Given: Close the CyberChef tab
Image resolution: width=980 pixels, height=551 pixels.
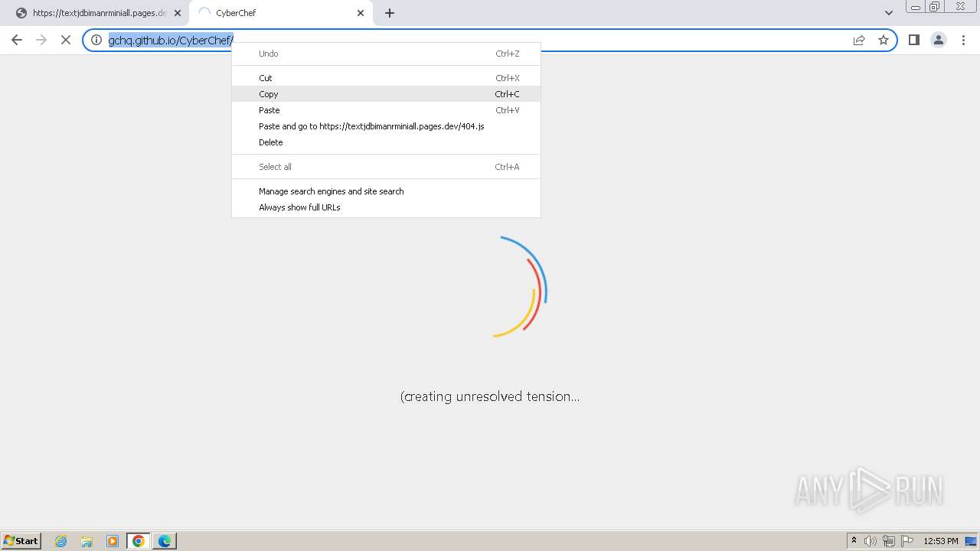Looking at the screenshot, I should click(x=361, y=13).
